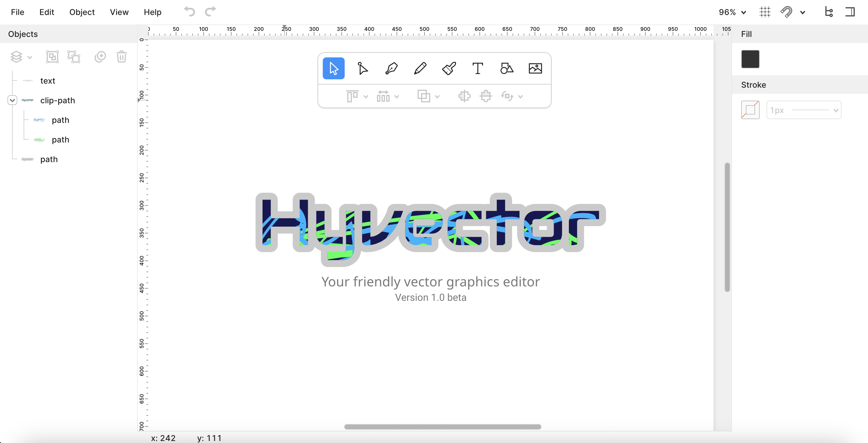Screen dimensions: 868x443
Task: Open the Edit menu
Action: click(x=46, y=12)
